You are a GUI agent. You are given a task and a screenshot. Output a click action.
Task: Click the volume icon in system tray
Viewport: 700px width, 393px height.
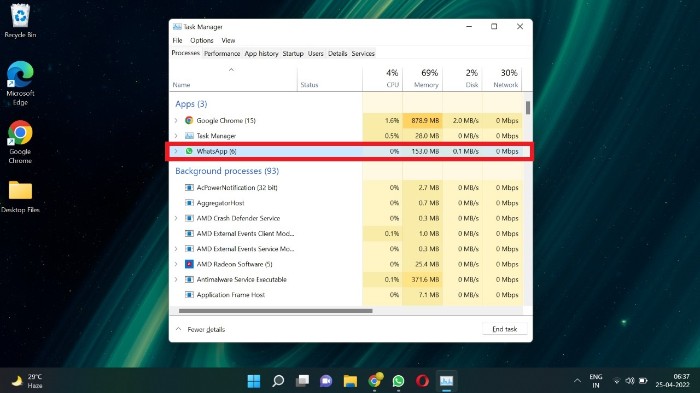(x=630, y=381)
